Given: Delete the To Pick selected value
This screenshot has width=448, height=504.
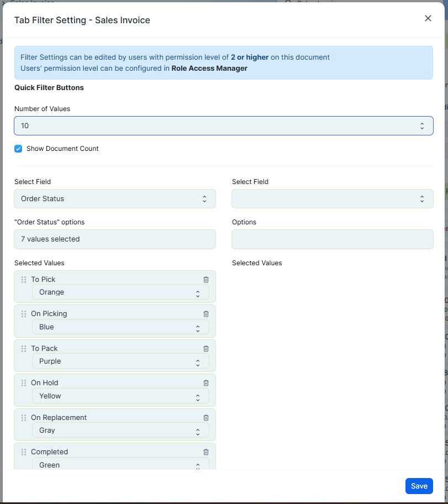Looking at the screenshot, I should click(x=206, y=280).
